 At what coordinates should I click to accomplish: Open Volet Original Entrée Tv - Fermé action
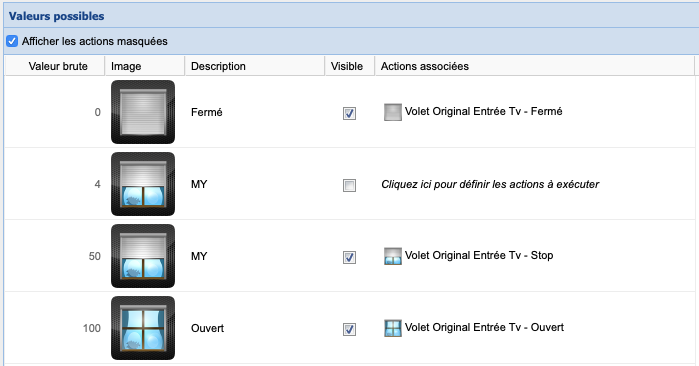tap(483, 111)
